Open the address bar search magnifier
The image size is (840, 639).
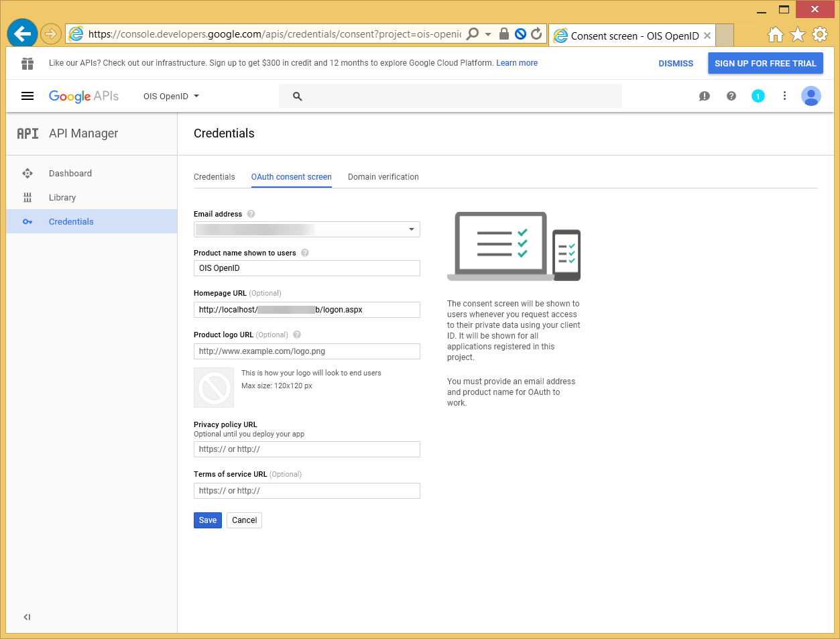[473, 34]
